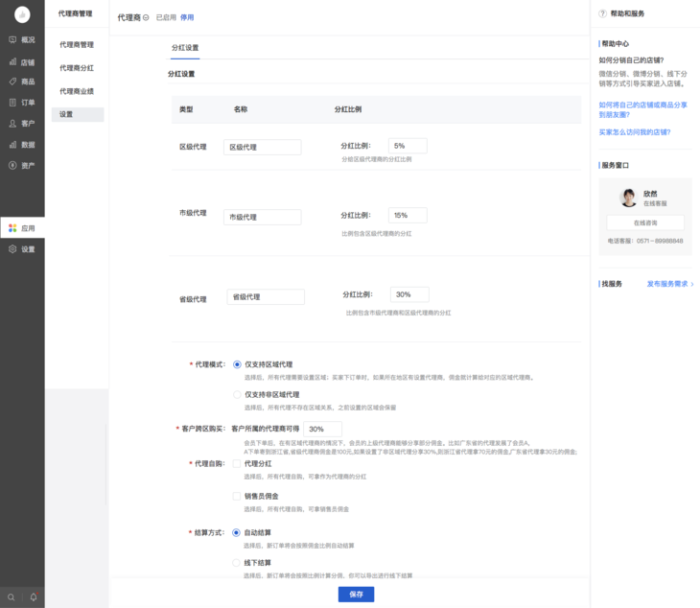Click 省级代理 30% dividend ratio field
Viewport: 700px width, 608px height.
pos(409,294)
